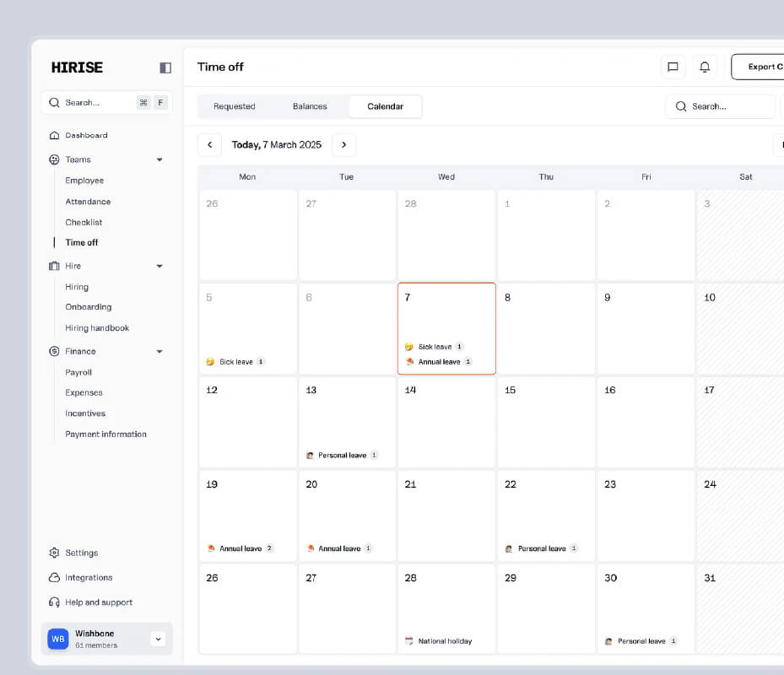The height and width of the screenshot is (675, 784).
Task: Collapse the sidebar panel icon
Action: (x=165, y=67)
